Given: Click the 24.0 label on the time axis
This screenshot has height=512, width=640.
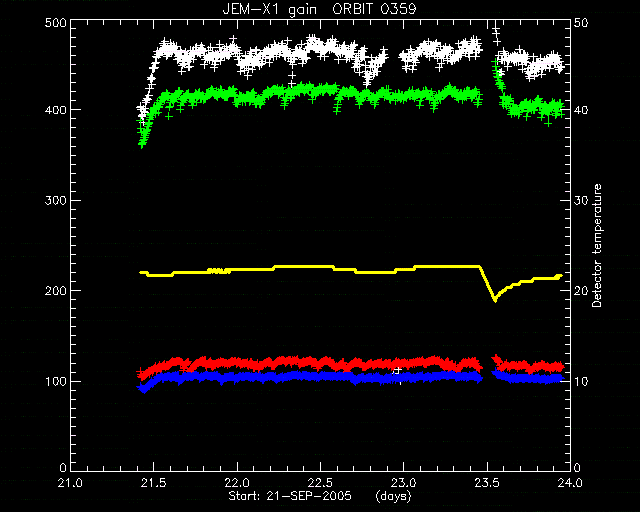Looking at the screenshot, I should pyautogui.click(x=570, y=483).
